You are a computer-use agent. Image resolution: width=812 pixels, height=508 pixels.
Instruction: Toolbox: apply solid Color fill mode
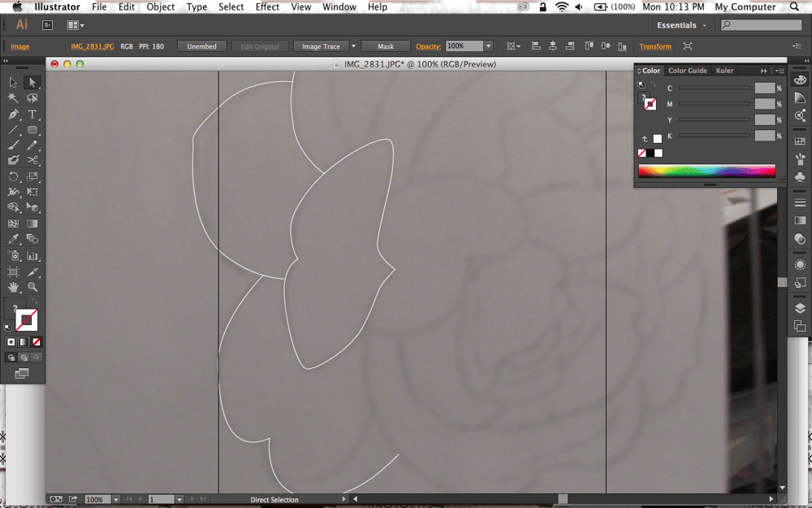tap(11, 342)
